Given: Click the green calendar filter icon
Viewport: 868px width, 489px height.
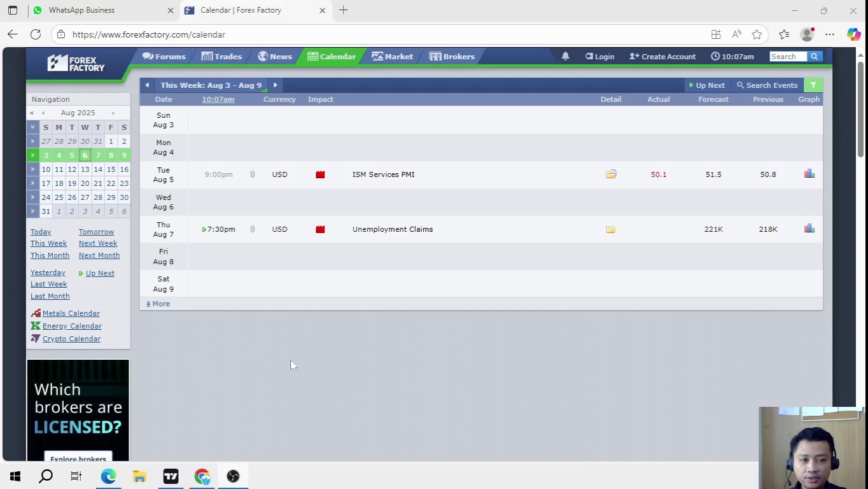Looking at the screenshot, I should coord(813,85).
